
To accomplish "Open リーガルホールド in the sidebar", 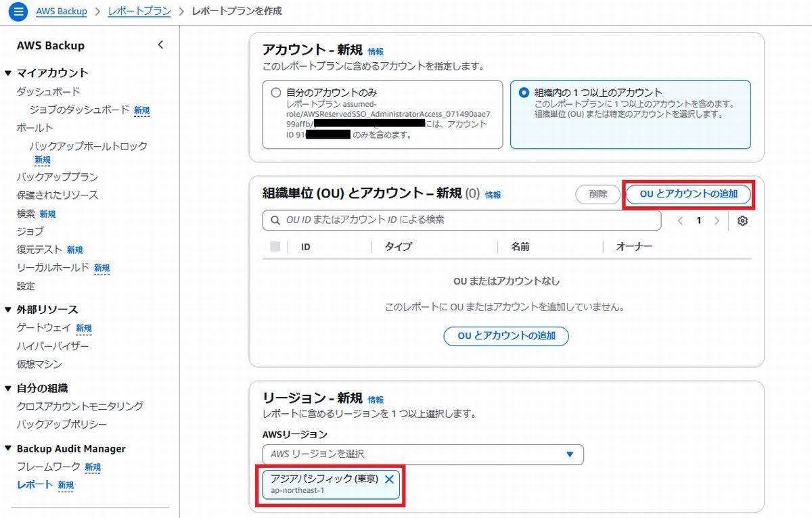I will (x=53, y=268).
